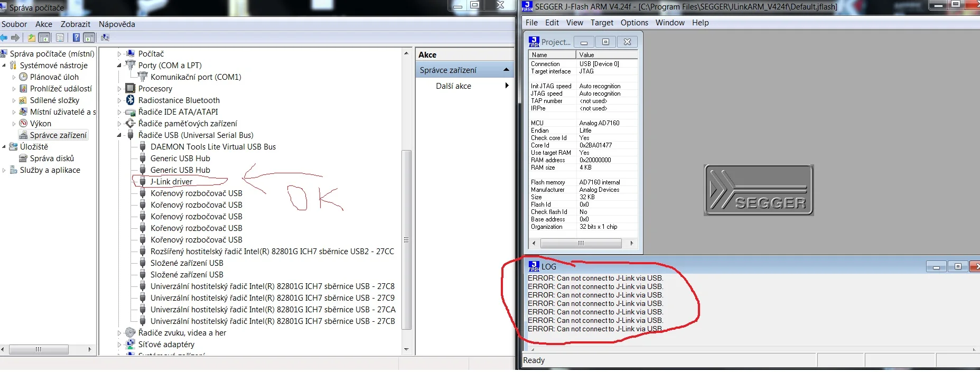The height and width of the screenshot is (372, 980).
Task: Open the Target menu in J-Flash
Action: [x=602, y=22]
